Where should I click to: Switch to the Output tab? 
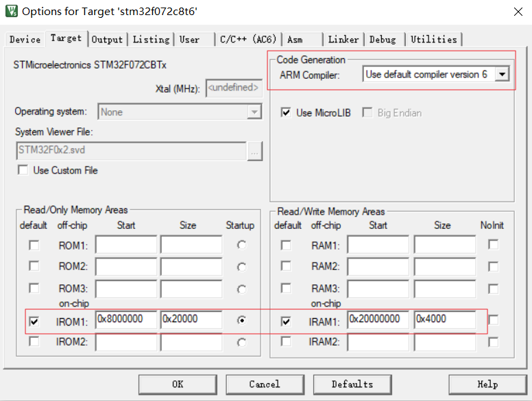107,39
